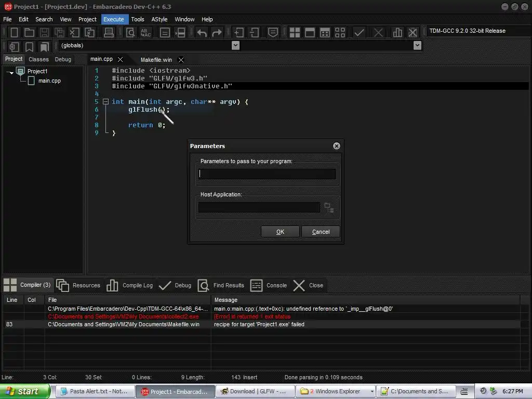Open the Find Results bottom tab
The image size is (532, 399).
pos(221,285)
